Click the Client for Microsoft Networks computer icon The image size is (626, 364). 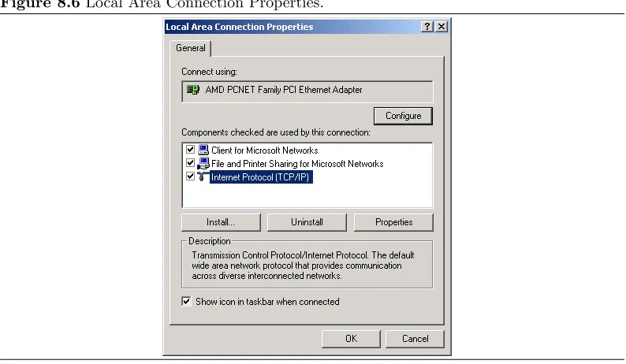pos(203,150)
